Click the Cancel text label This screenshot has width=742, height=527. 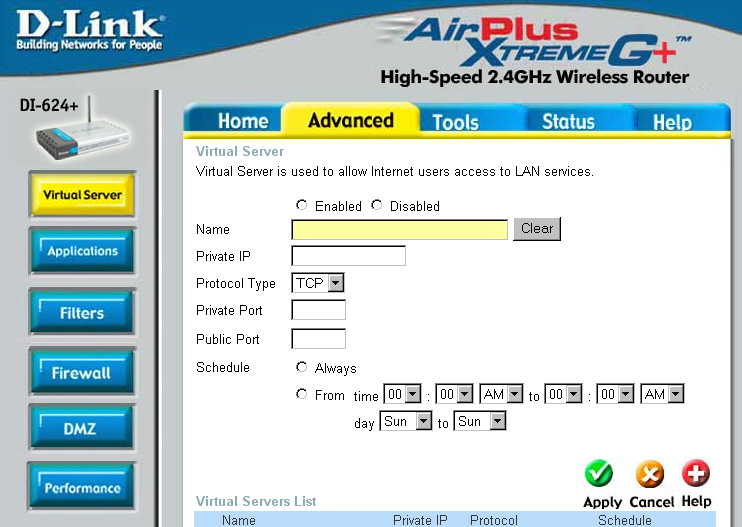tap(652, 502)
